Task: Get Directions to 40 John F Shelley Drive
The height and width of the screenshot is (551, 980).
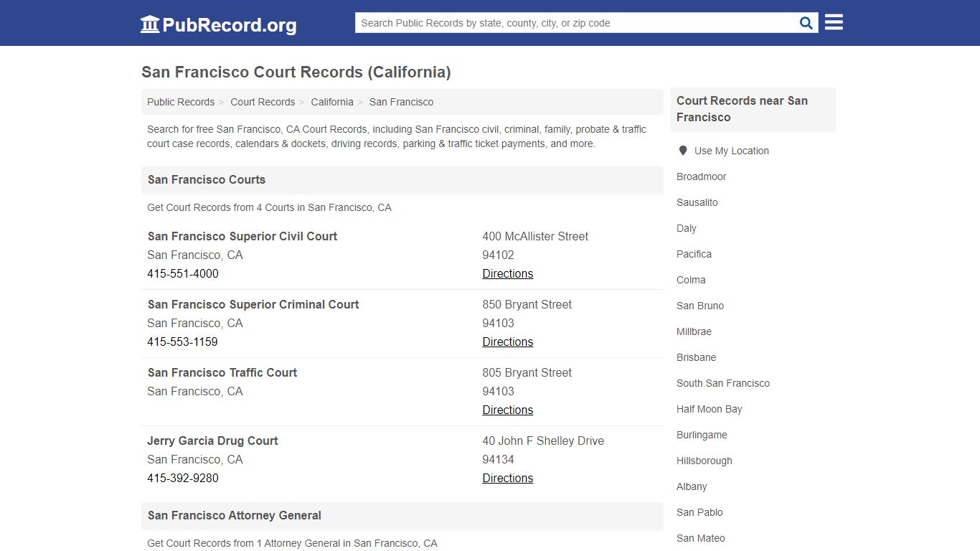Action: [x=507, y=478]
